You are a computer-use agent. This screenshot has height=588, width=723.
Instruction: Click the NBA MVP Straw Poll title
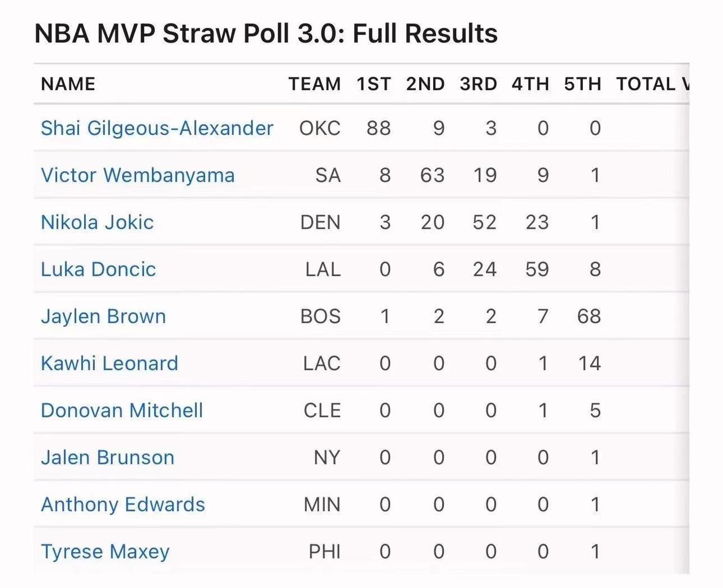(x=266, y=34)
